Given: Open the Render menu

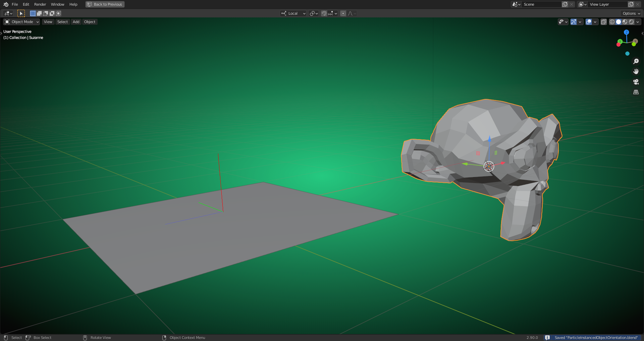Looking at the screenshot, I should tap(40, 4).
